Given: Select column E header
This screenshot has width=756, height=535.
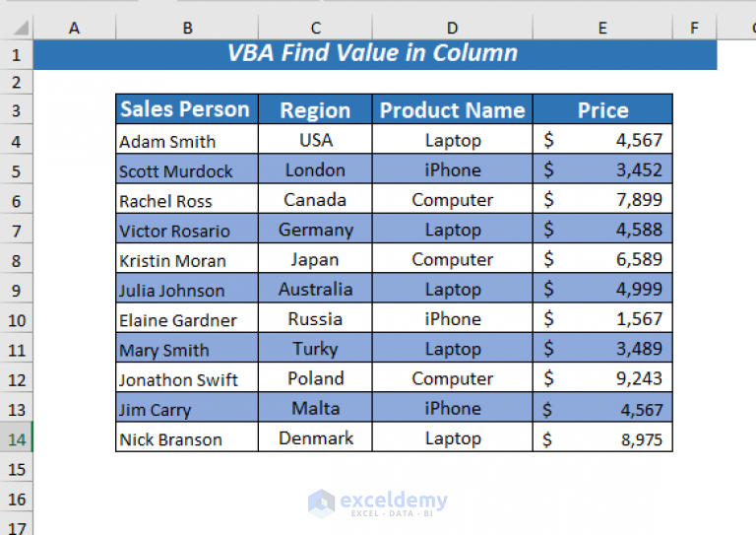Looking at the screenshot, I should coord(602,28).
